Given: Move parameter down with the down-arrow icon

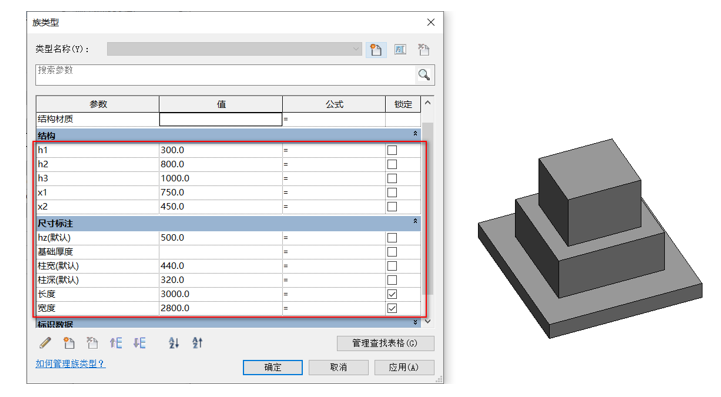Looking at the screenshot, I should click(x=139, y=343).
